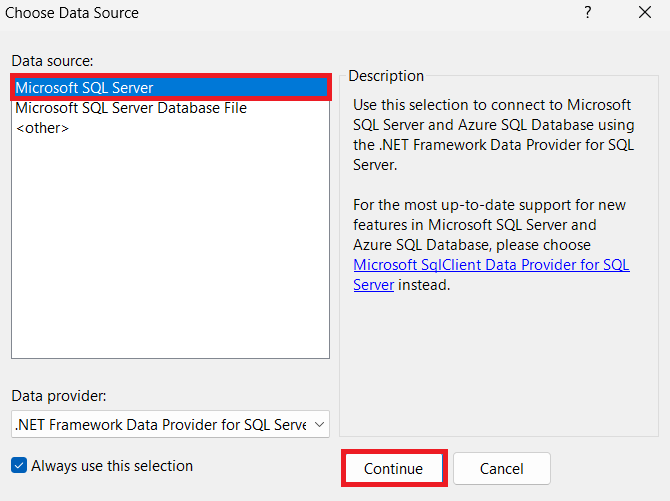Choose Microsoft SQL Server Database File entry
670x501 pixels.
point(131,108)
